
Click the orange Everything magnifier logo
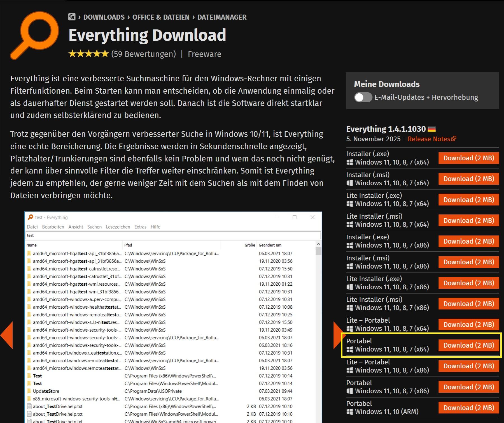click(35, 35)
